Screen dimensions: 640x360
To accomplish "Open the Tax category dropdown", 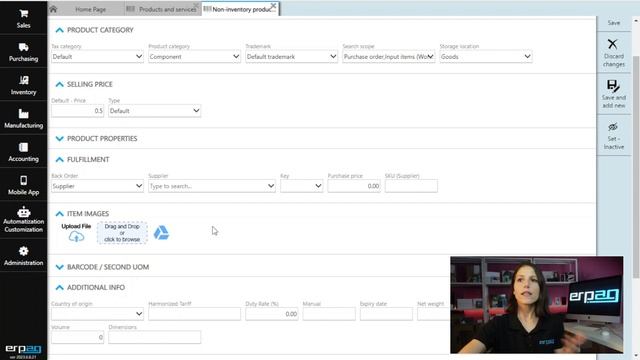I will 97,57.
